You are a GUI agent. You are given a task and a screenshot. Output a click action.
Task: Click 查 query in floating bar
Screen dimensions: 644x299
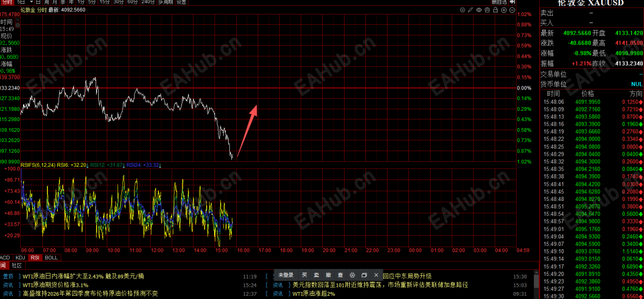point(340,275)
